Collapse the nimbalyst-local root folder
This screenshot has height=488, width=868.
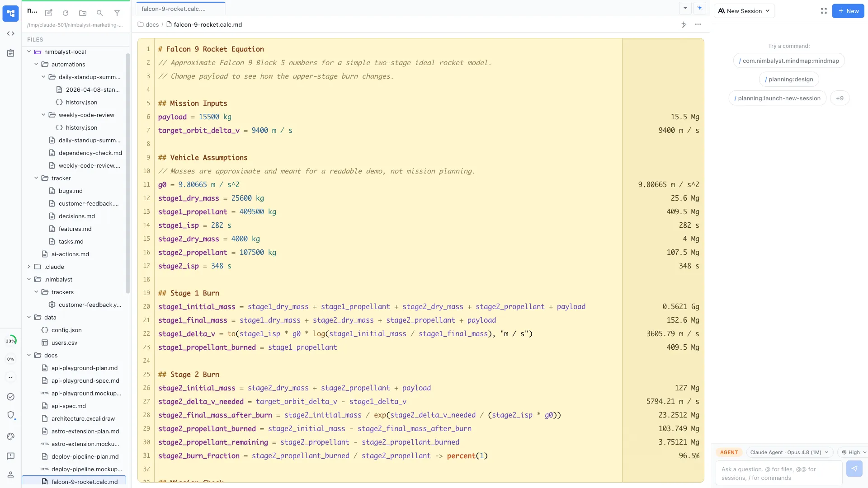(29, 52)
